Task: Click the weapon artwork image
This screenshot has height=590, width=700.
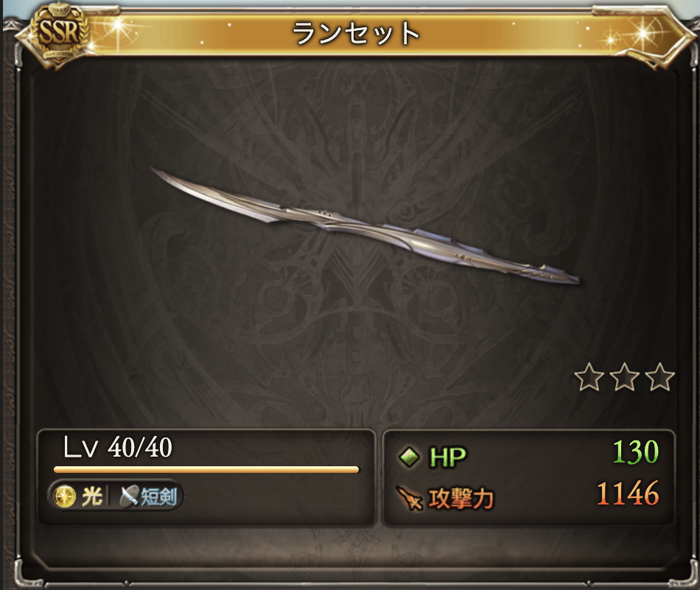Action: 365,226
